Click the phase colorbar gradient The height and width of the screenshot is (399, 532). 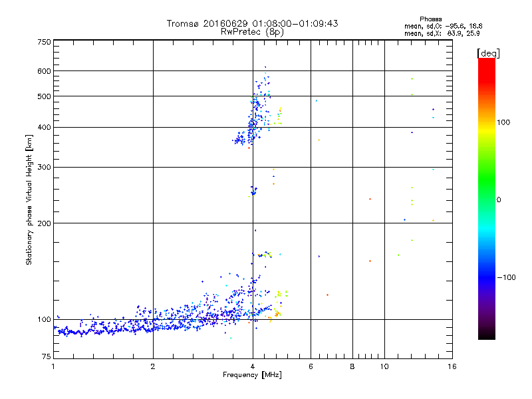[x=487, y=199]
